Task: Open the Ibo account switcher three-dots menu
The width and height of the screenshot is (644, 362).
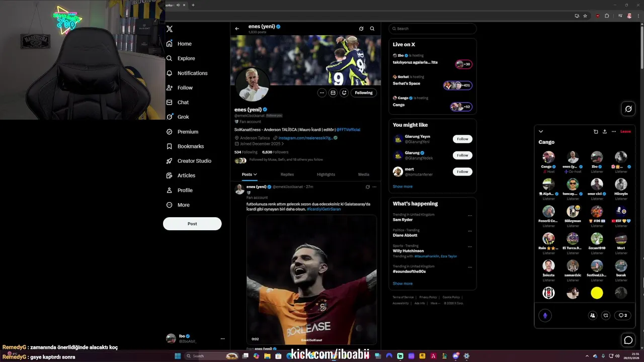Action: [222, 339]
